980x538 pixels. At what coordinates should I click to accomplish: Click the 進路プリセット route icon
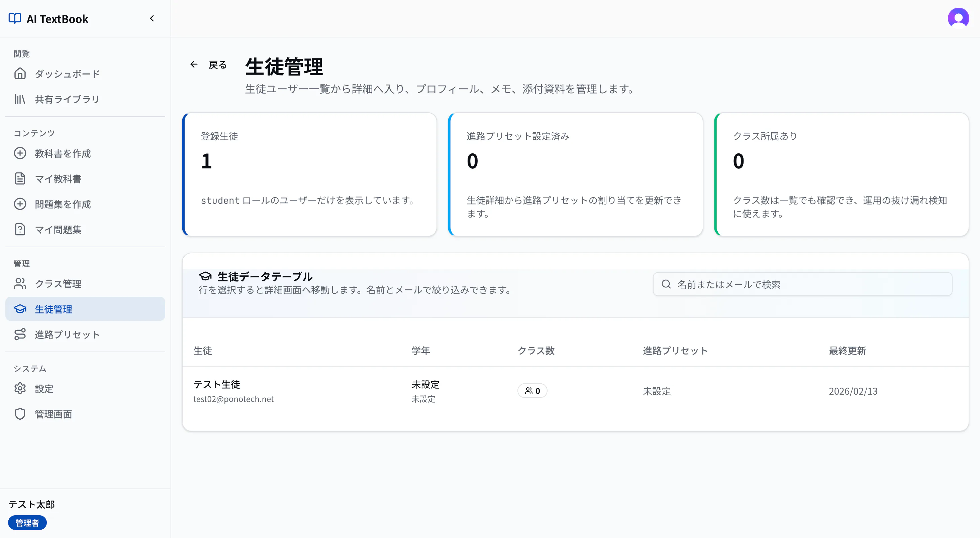(20, 334)
